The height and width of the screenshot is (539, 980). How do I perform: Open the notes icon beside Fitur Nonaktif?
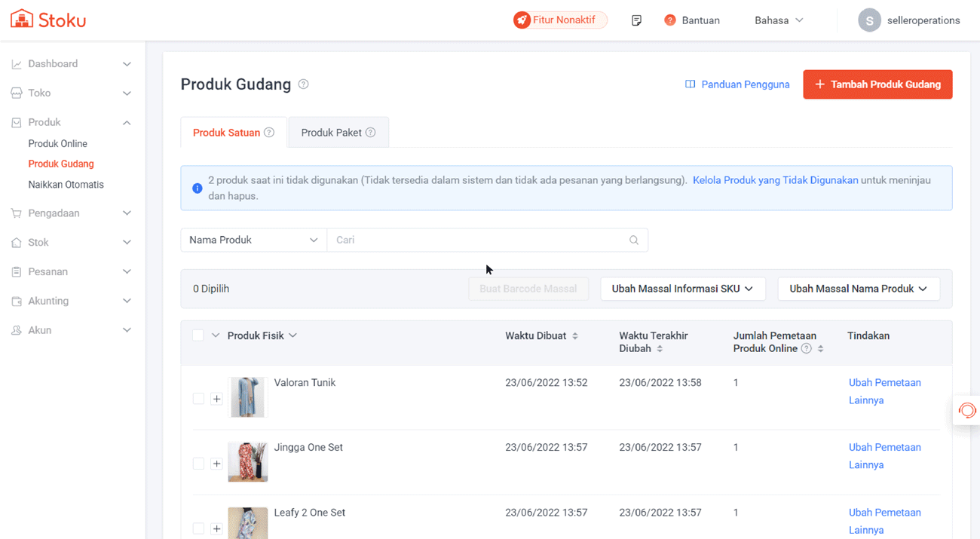[x=636, y=20]
